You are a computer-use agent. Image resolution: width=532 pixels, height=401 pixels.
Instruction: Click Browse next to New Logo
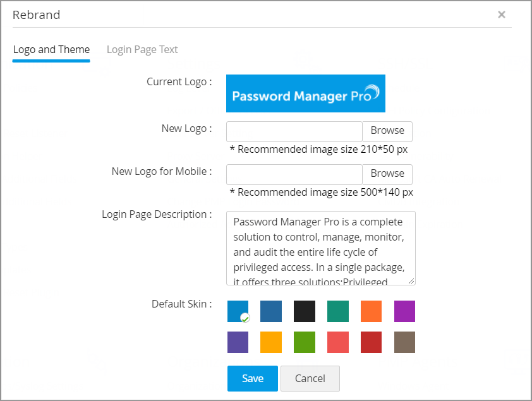click(387, 131)
